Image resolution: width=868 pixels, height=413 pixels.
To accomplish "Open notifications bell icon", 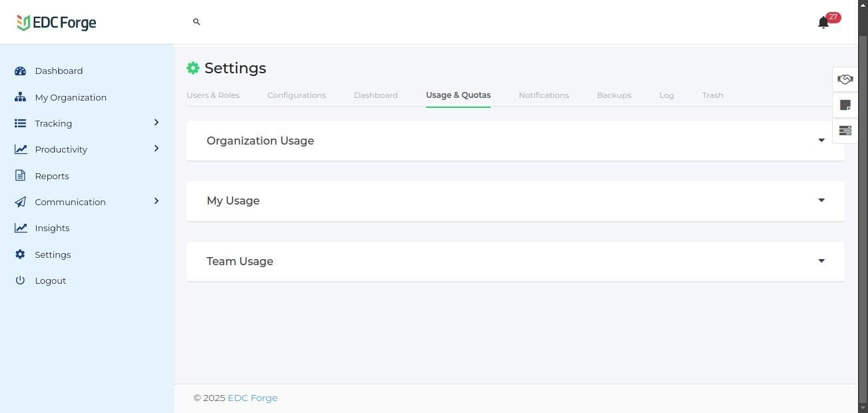I will click(x=823, y=23).
